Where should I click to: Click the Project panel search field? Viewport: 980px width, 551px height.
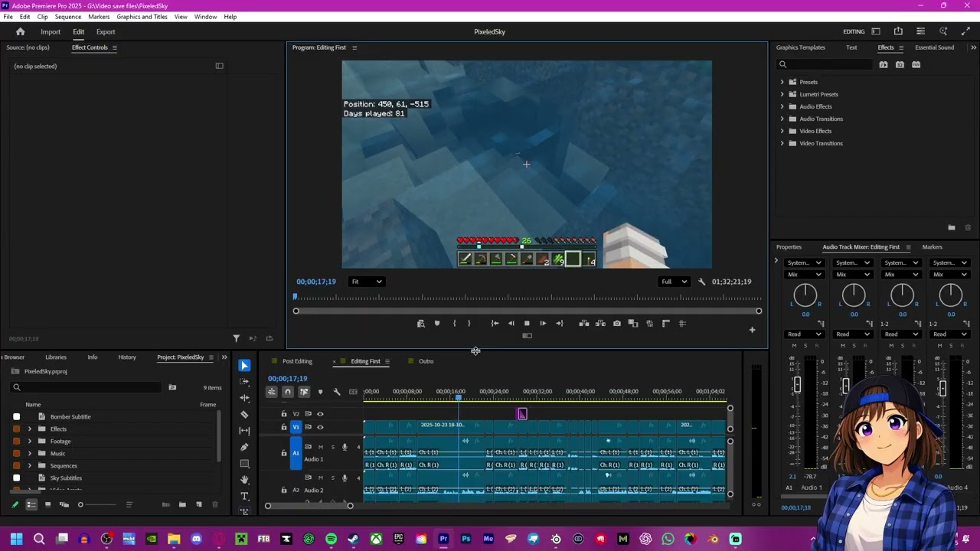(87, 387)
